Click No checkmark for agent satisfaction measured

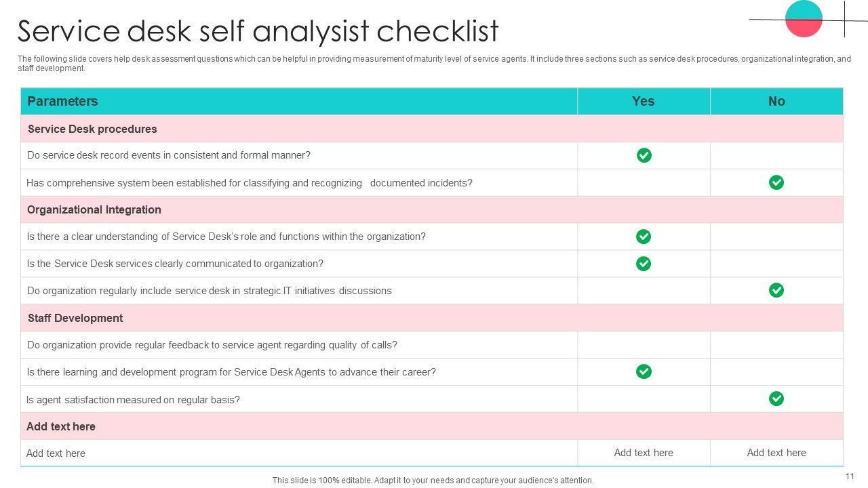(x=776, y=399)
